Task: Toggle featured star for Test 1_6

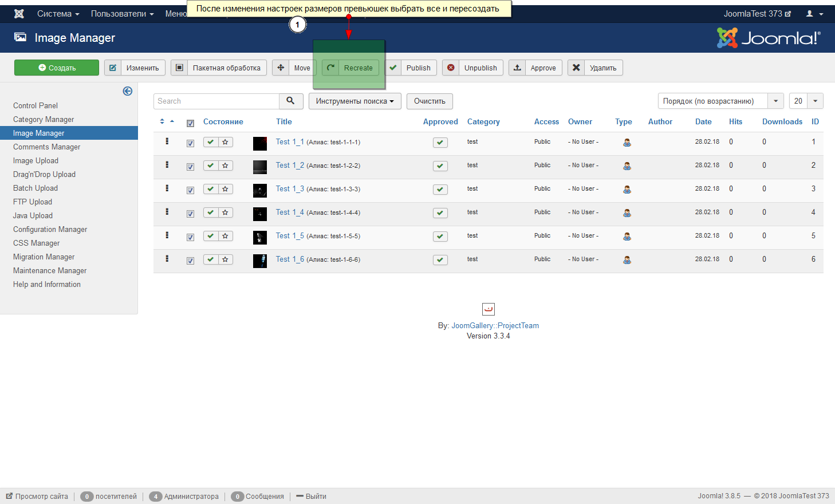Action: [x=226, y=259]
